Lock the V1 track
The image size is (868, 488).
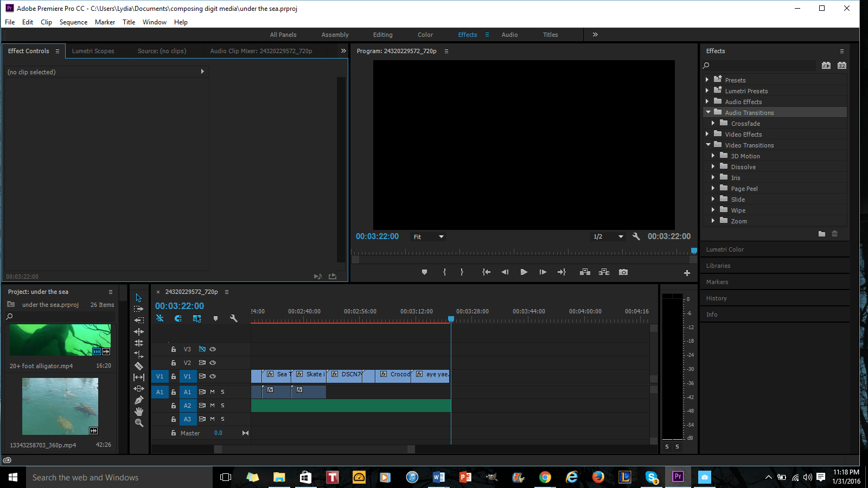174,376
